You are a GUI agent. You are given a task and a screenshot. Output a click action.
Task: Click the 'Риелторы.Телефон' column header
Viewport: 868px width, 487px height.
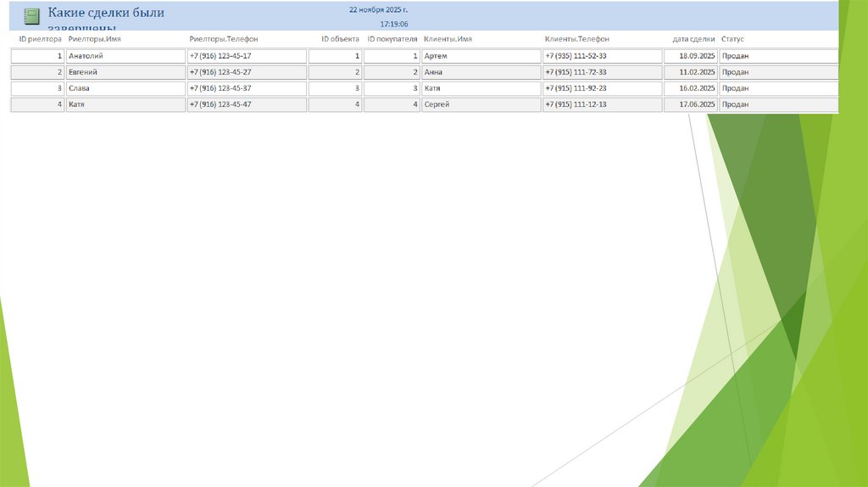223,39
